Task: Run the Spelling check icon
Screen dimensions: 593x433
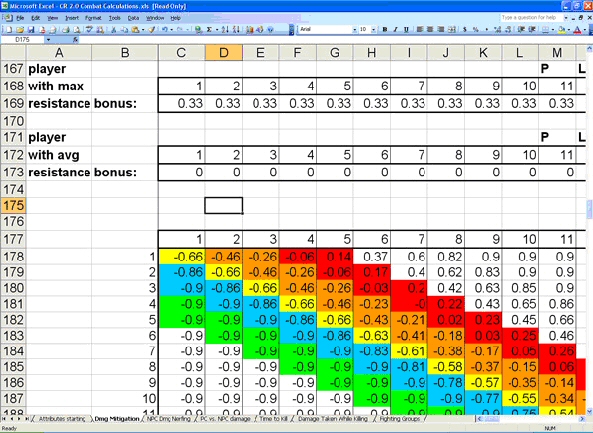Action: coord(88,29)
